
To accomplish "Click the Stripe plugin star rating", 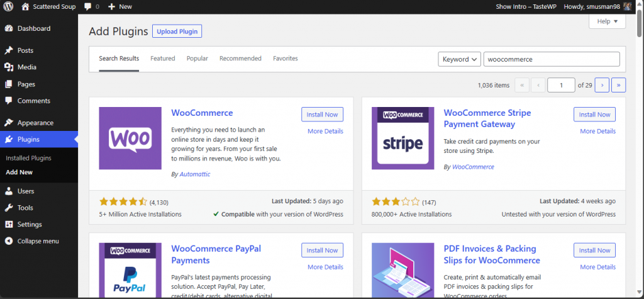I will (x=396, y=202).
